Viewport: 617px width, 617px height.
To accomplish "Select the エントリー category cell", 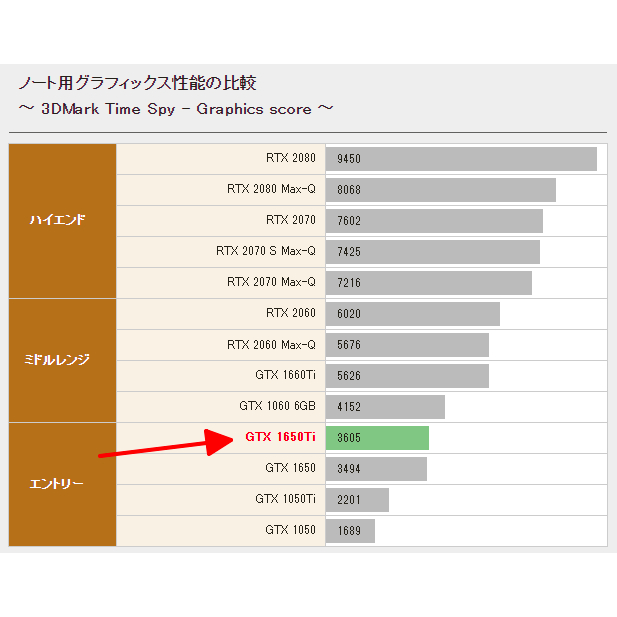I will (63, 484).
